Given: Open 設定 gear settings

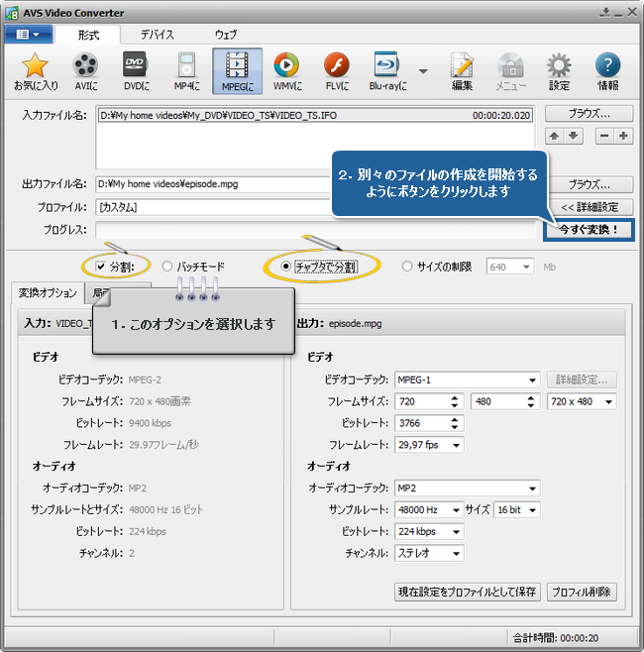Looking at the screenshot, I should (559, 71).
